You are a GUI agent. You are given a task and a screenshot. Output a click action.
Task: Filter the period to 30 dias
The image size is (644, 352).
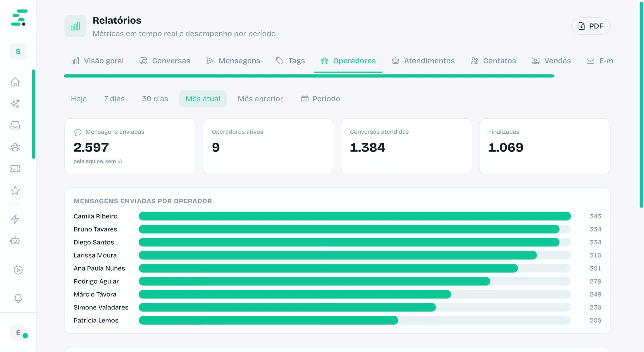[x=155, y=99]
